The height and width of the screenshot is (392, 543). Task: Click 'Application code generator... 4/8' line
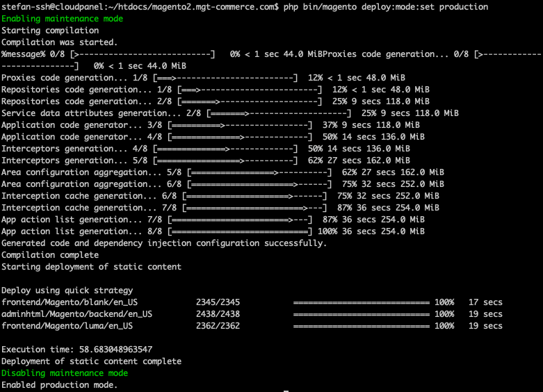coord(213,137)
